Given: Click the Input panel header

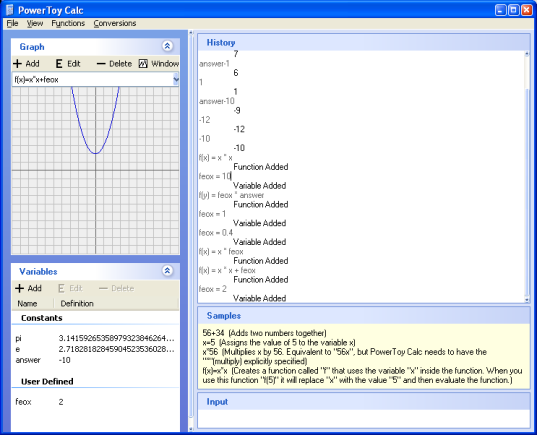Looking at the screenshot, I should [363, 401].
